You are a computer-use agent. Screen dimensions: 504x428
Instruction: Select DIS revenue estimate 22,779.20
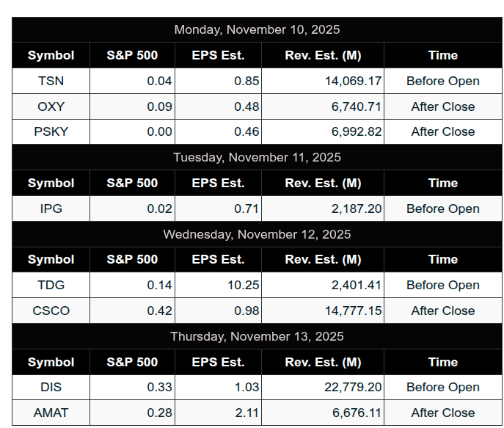(x=353, y=387)
